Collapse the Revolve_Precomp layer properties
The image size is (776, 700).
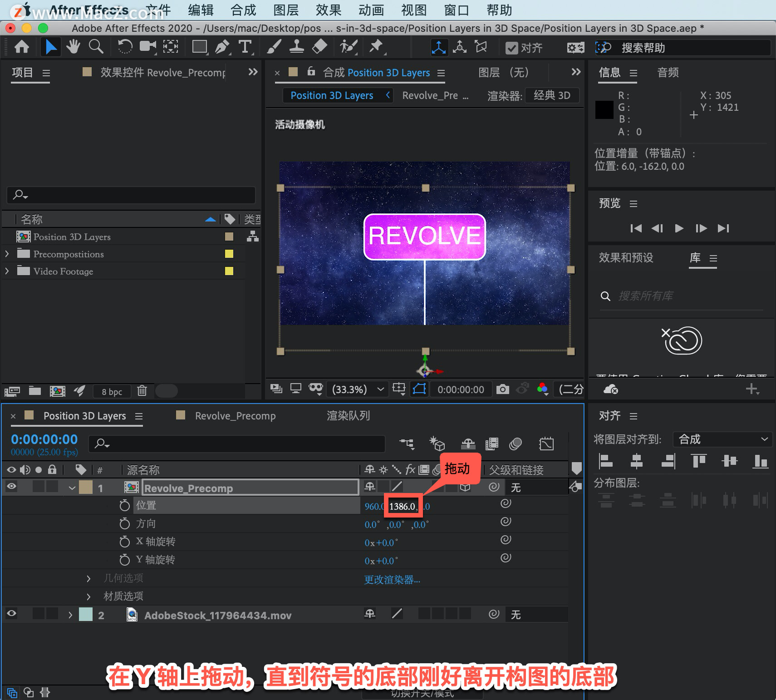click(x=72, y=488)
